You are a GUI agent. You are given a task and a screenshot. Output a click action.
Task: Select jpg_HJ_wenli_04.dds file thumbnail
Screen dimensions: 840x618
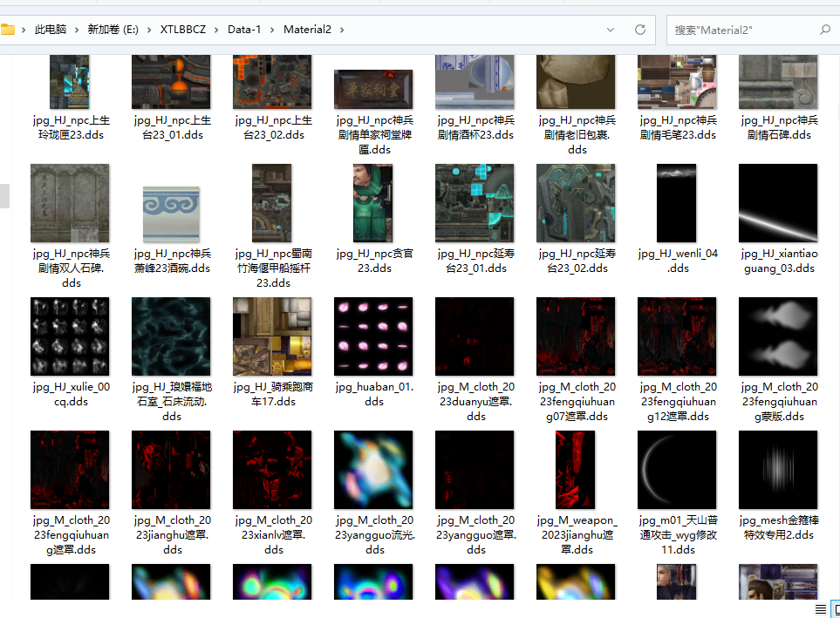tap(677, 203)
